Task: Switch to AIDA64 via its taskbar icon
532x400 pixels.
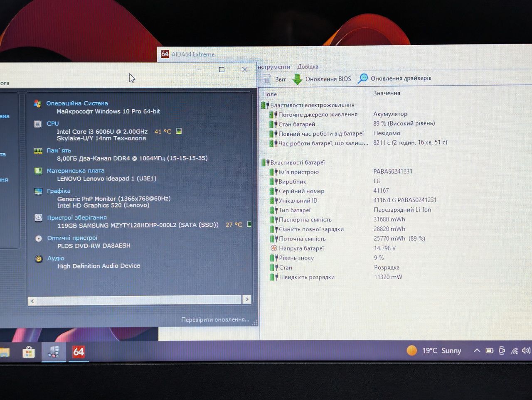Action: coord(78,352)
